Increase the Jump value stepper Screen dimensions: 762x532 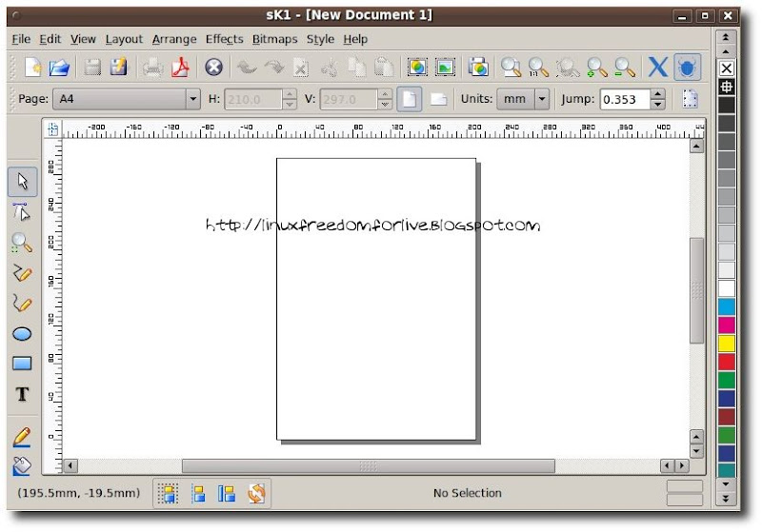(657, 93)
